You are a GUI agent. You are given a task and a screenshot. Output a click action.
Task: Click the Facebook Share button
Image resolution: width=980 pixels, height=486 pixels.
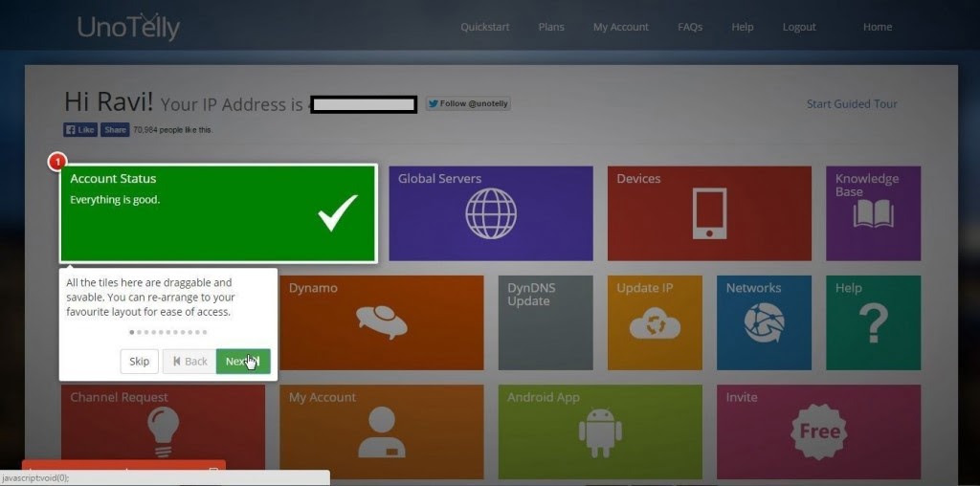[x=115, y=130]
